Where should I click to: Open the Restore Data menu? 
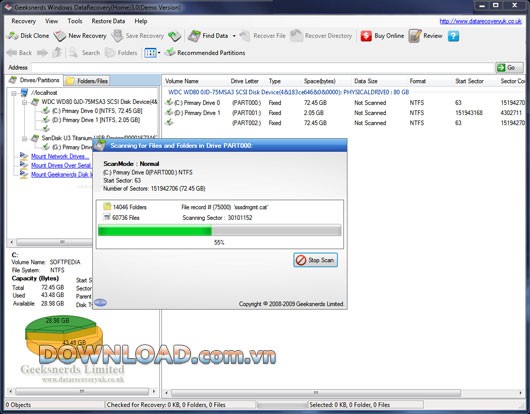tap(108, 21)
